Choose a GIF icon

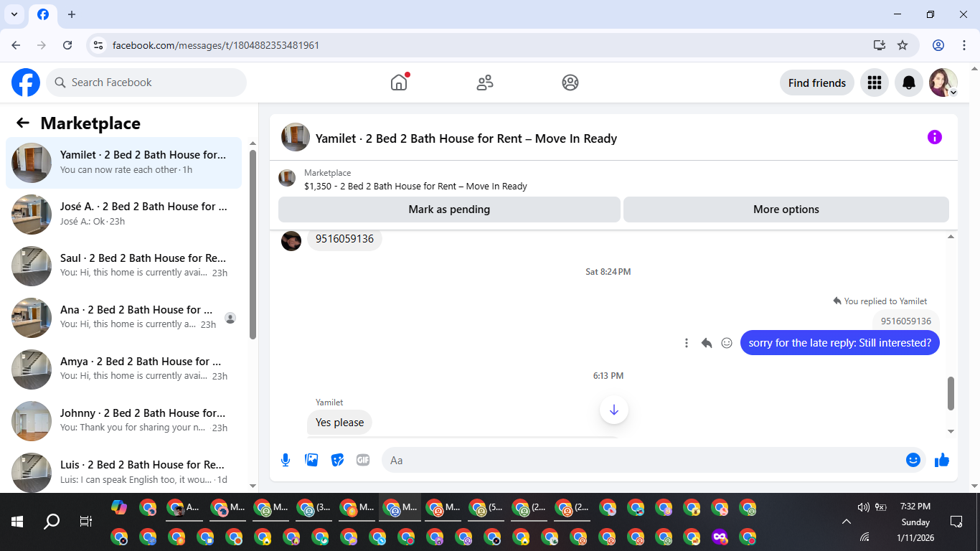pyautogui.click(x=363, y=460)
